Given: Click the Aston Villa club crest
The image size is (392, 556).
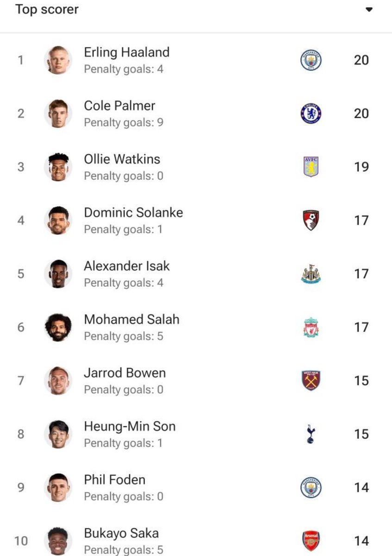Looking at the screenshot, I should coord(311,167).
